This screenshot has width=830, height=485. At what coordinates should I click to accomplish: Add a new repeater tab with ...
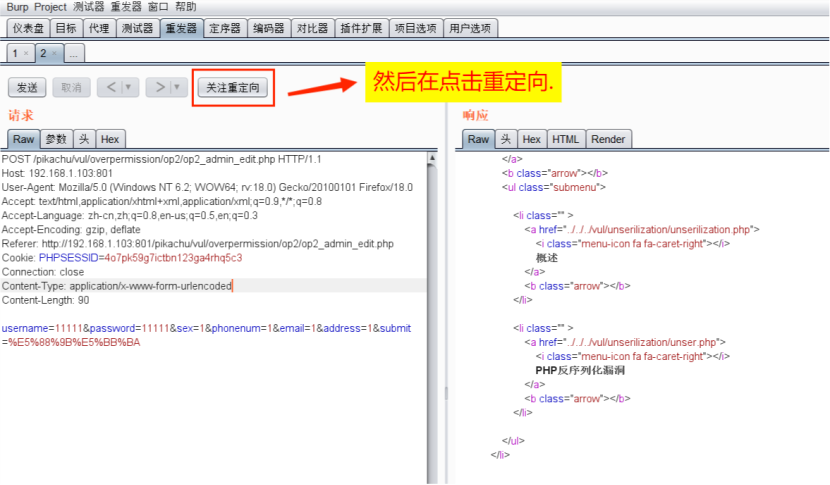[x=74, y=53]
